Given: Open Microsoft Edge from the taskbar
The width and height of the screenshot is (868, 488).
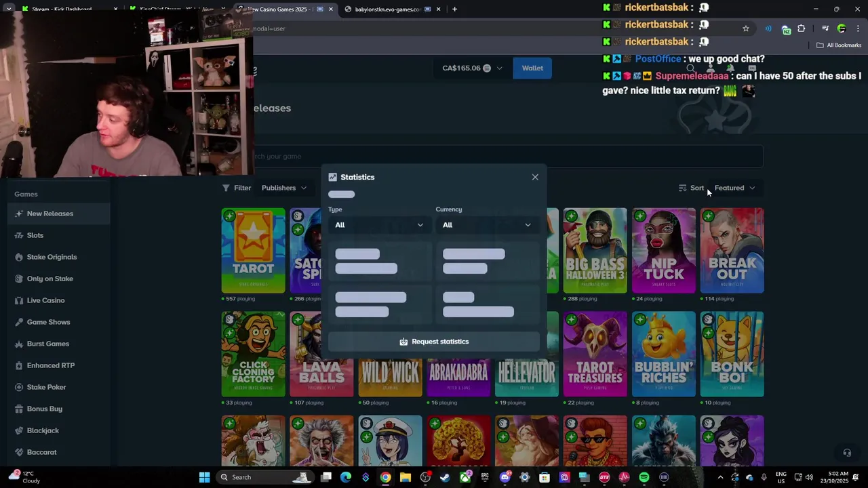Looking at the screenshot, I should pyautogui.click(x=346, y=477).
